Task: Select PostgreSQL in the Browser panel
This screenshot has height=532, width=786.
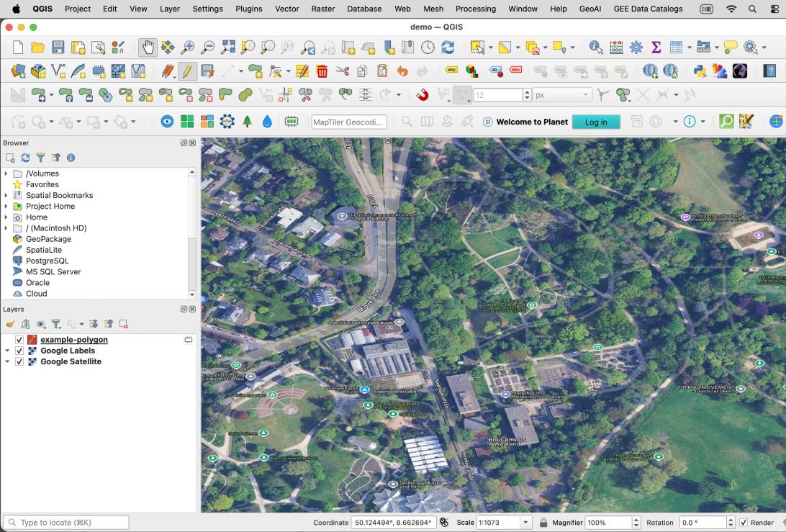Action: tap(47, 261)
